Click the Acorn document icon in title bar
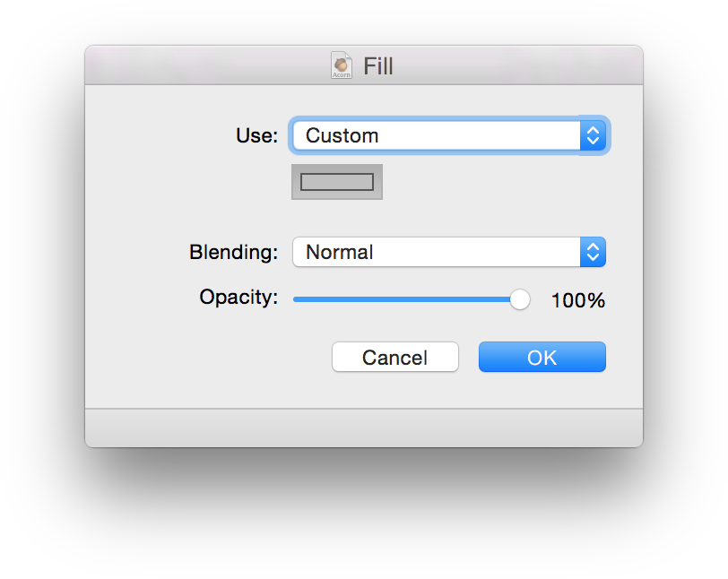 click(342, 65)
